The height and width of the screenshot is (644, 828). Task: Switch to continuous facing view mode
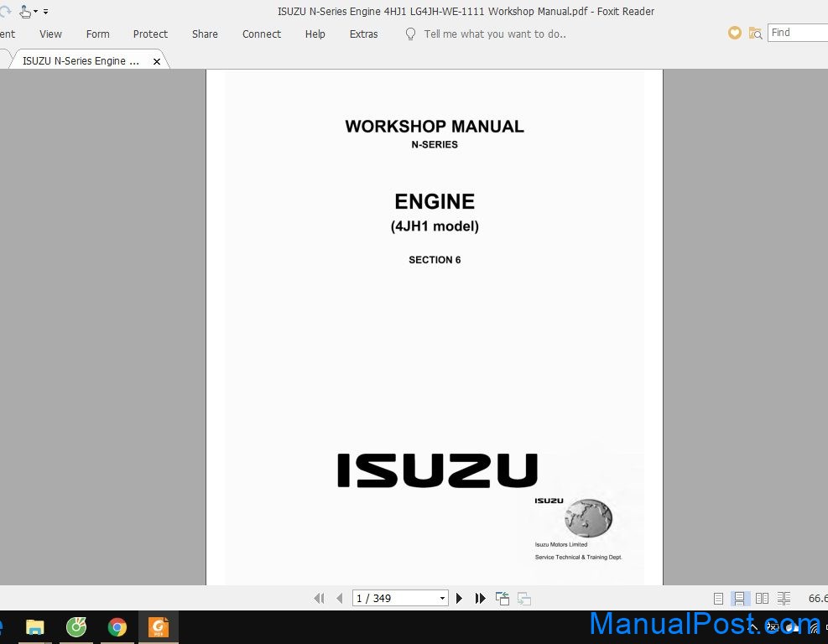pyautogui.click(x=784, y=598)
